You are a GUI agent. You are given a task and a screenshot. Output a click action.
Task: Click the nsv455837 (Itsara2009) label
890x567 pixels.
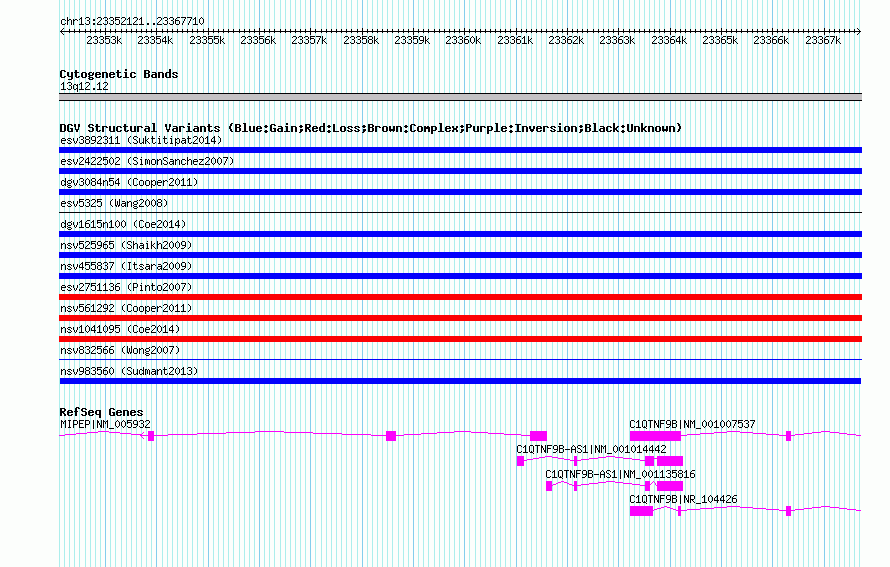pos(126,266)
